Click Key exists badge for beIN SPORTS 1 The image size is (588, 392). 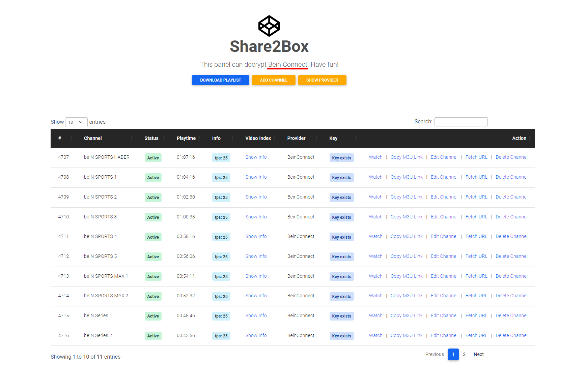pyautogui.click(x=341, y=178)
